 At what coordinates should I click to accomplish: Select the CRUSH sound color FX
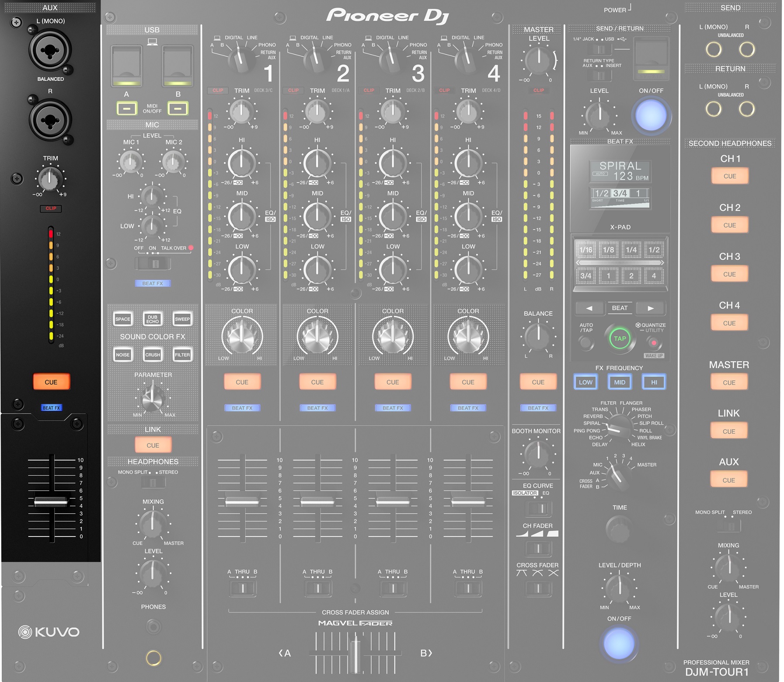(x=153, y=355)
